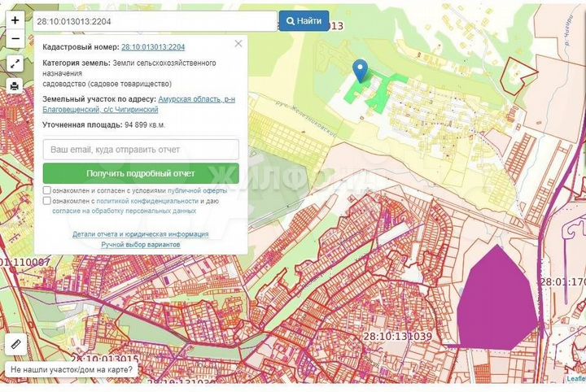The height and width of the screenshot is (392, 586).
Task: Click the email input for report
Action: [x=141, y=150]
